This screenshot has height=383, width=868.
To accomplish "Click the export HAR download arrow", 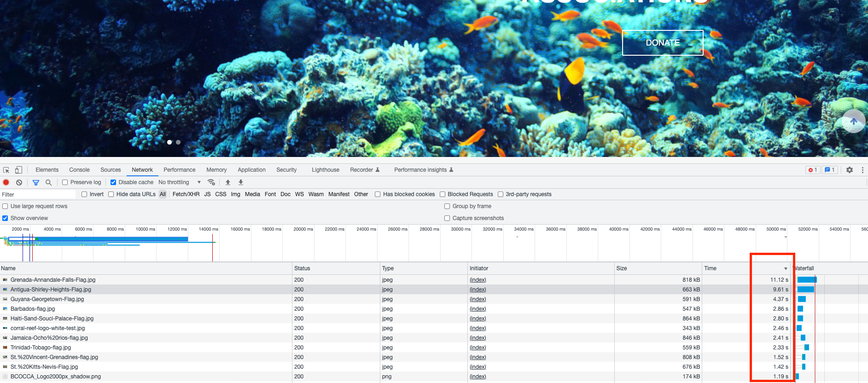I will [240, 182].
